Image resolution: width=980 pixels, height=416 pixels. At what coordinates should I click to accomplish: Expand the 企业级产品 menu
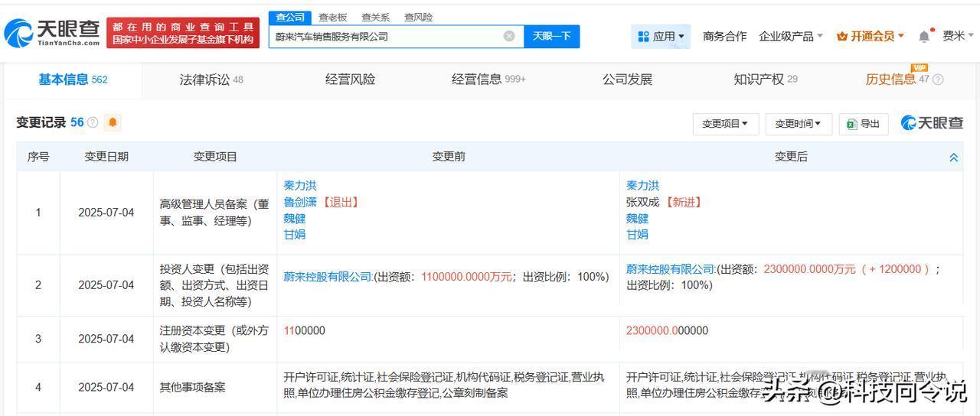click(x=791, y=36)
